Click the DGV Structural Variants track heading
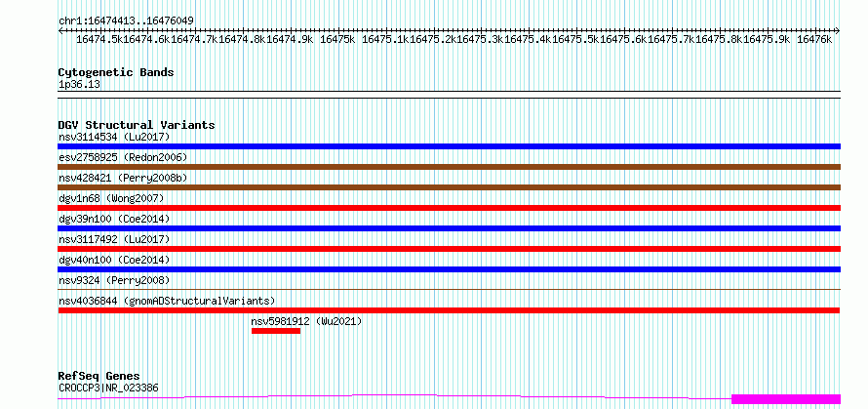The width and height of the screenshot is (868, 409). coord(137,125)
